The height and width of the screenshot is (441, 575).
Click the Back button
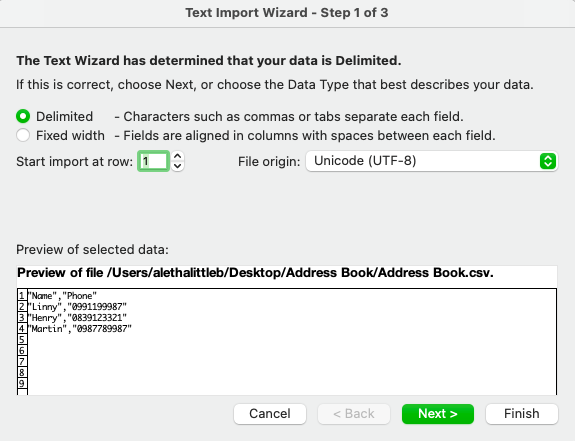(354, 414)
